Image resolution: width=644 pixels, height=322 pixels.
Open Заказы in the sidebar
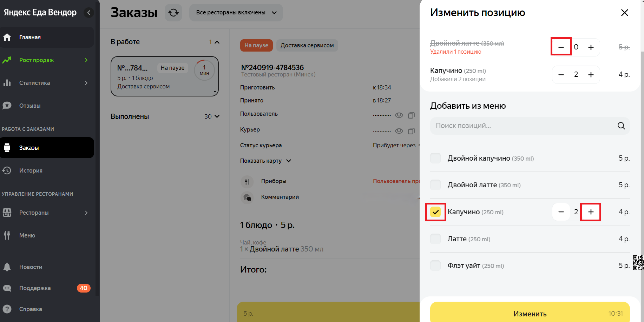47,148
